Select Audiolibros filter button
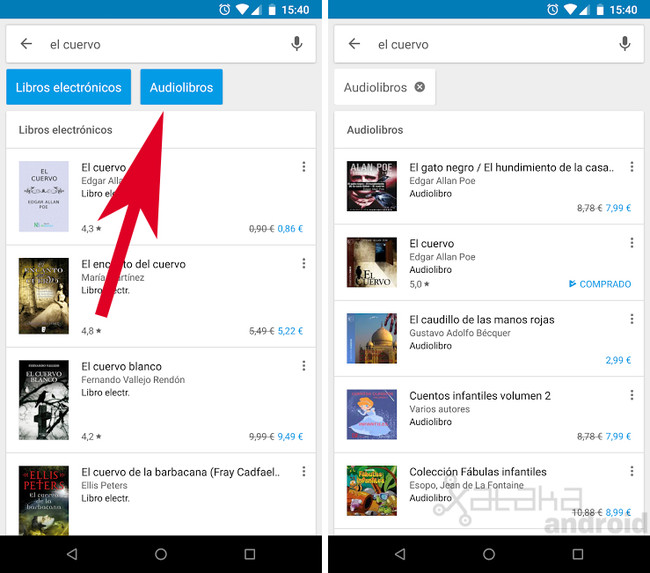Screen dimensions: 650x573 point(181,87)
